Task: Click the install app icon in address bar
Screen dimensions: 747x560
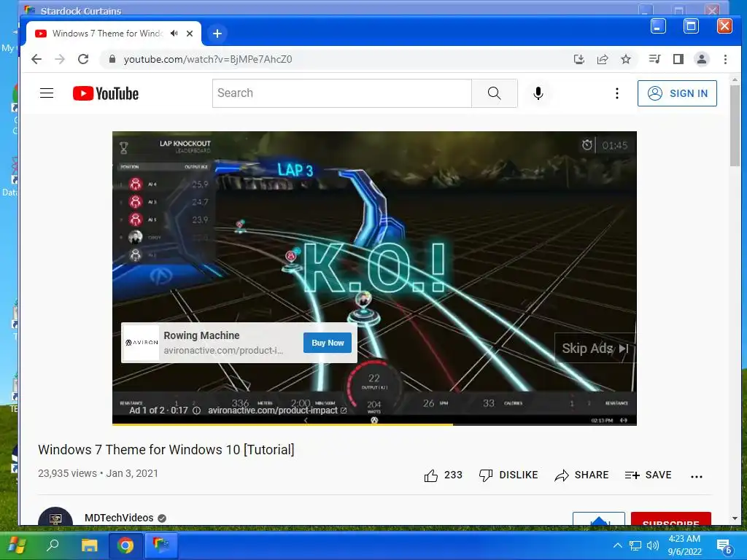Action: pos(578,59)
